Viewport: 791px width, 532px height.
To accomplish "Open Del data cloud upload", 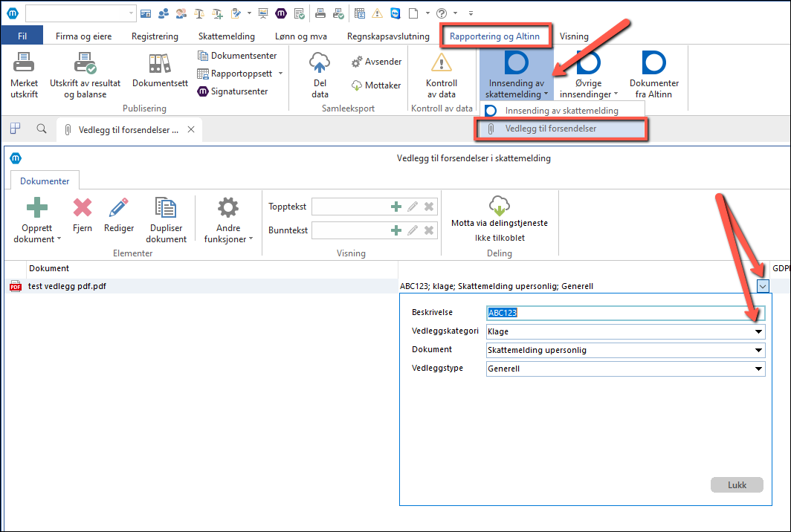I will [320, 62].
